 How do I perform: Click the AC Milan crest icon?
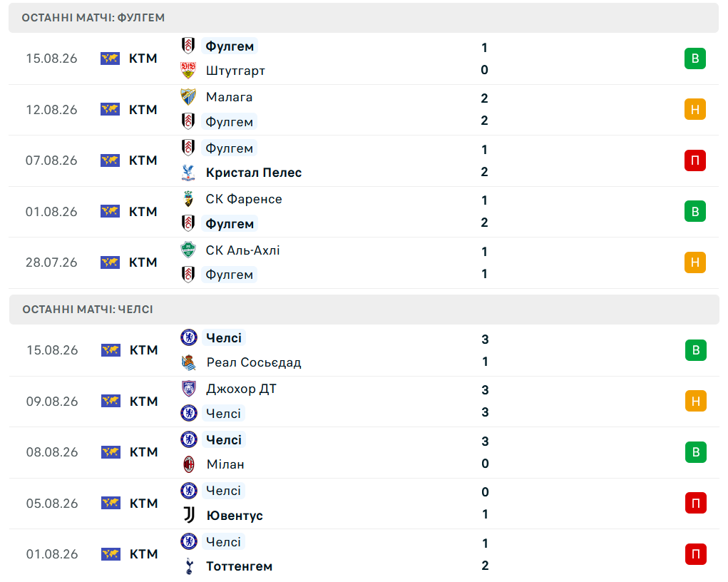pos(188,464)
